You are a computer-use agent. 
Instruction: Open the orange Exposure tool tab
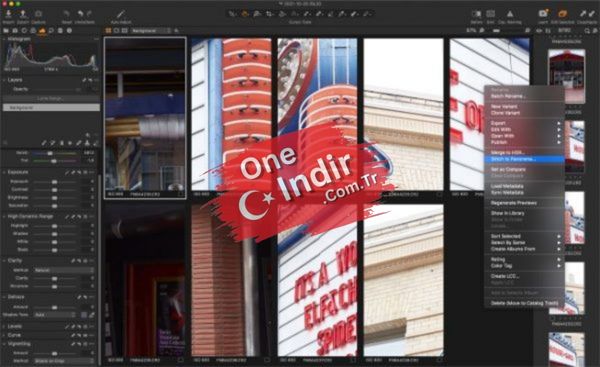click(x=42, y=31)
